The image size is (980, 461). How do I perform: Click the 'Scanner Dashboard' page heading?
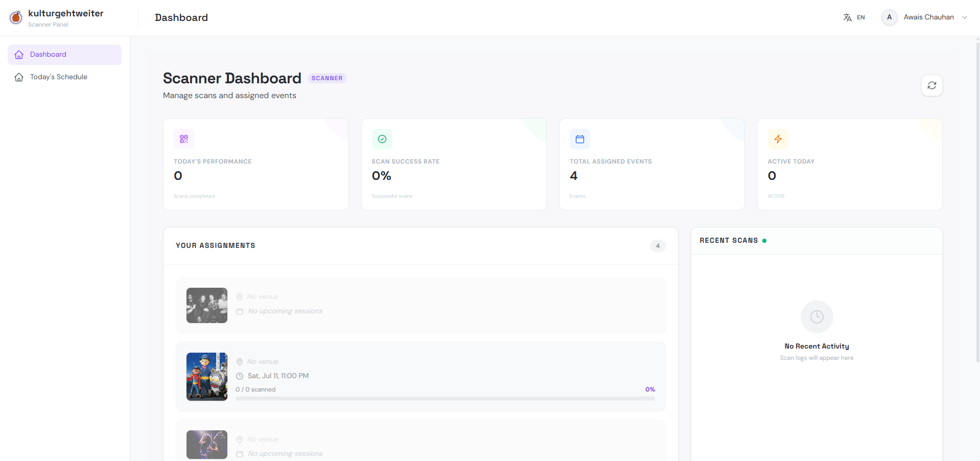click(x=232, y=78)
